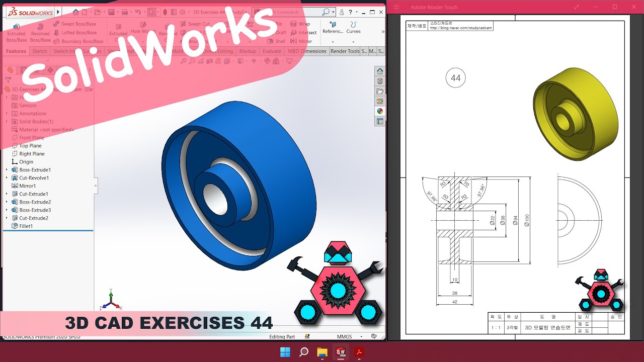Select Mirror1 in the feature tree
The image size is (644, 362).
pos(24,186)
